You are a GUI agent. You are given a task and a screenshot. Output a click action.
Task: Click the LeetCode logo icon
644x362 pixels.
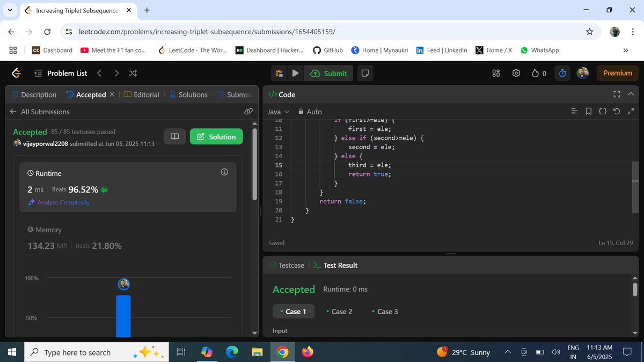tap(17, 73)
